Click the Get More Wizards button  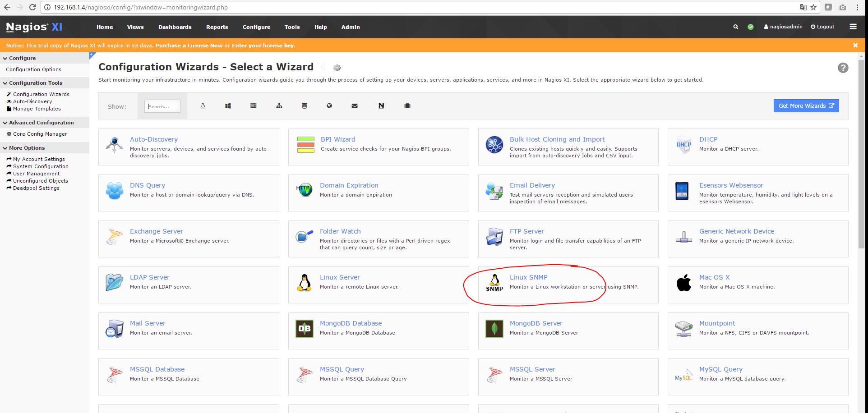tap(806, 106)
